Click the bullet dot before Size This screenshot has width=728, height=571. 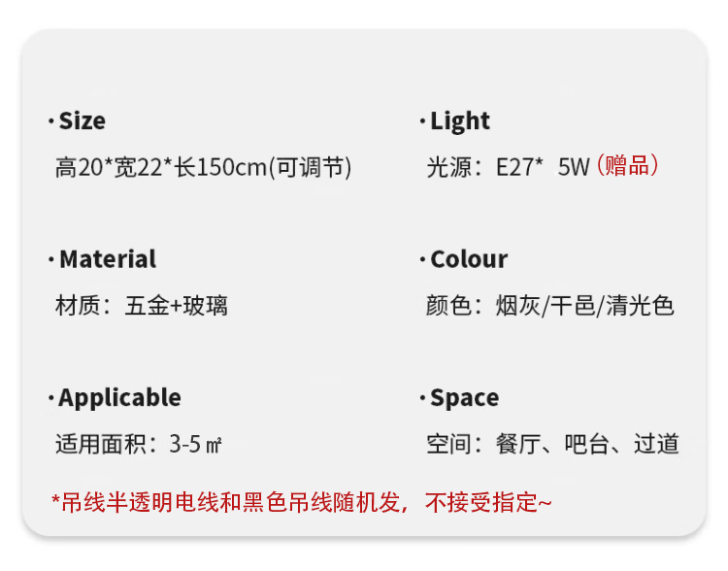51,121
